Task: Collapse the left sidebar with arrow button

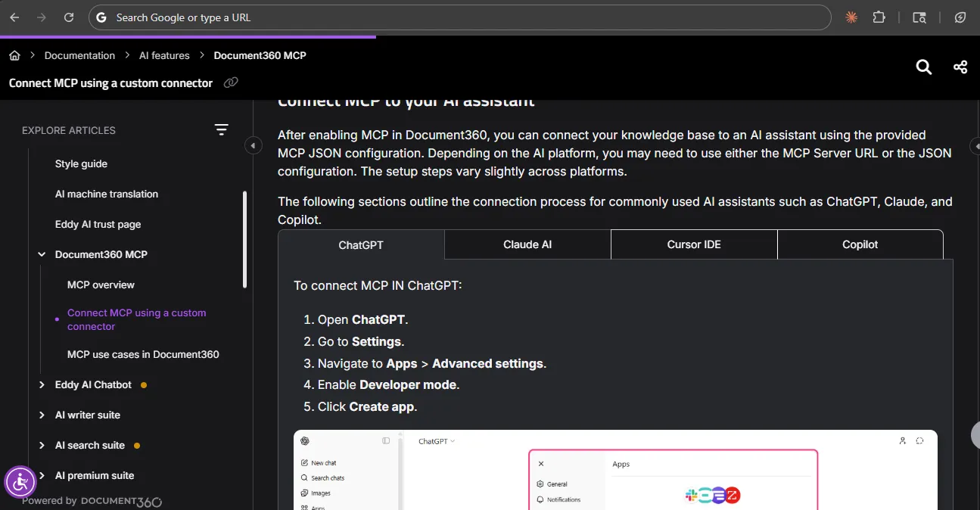Action: click(254, 145)
